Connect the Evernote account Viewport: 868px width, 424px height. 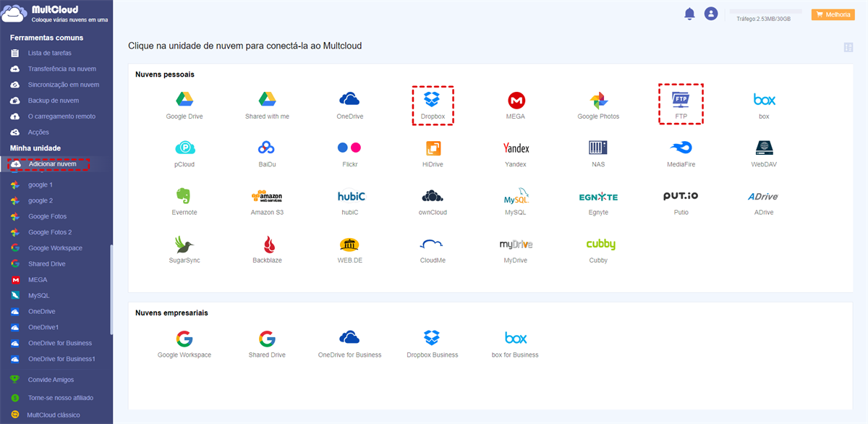coord(184,201)
